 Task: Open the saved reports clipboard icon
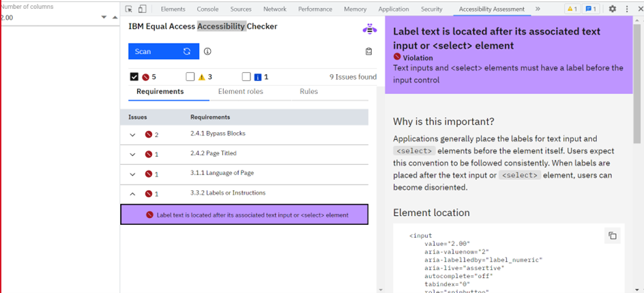[368, 51]
